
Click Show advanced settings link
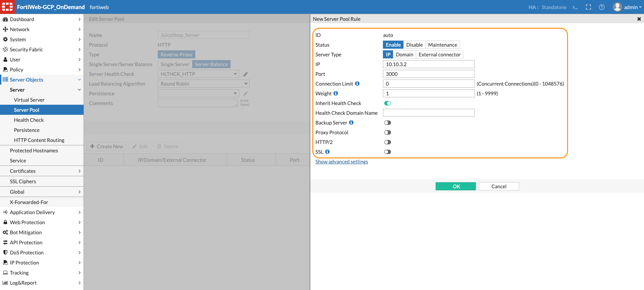pos(342,162)
